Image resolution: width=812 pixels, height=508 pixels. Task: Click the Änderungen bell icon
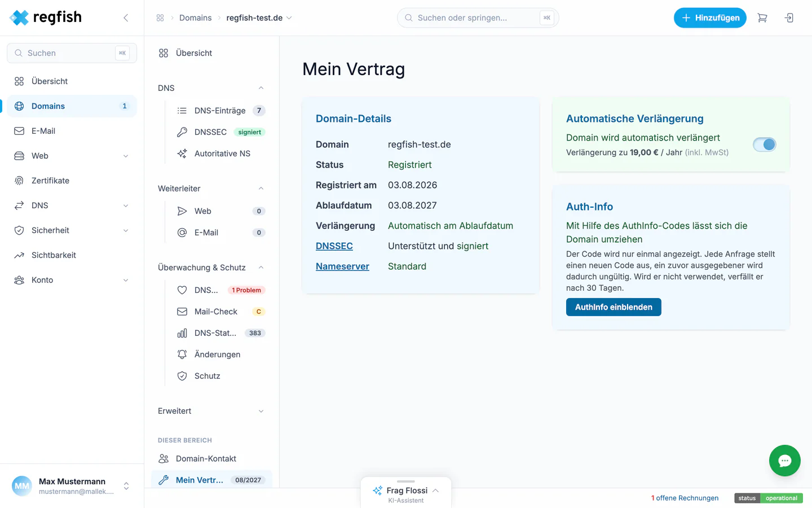pyautogui.click(x=182, y=354)
